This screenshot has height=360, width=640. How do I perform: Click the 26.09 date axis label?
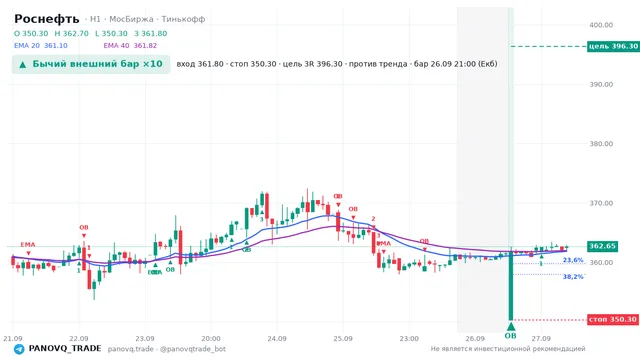coord(475,339)
